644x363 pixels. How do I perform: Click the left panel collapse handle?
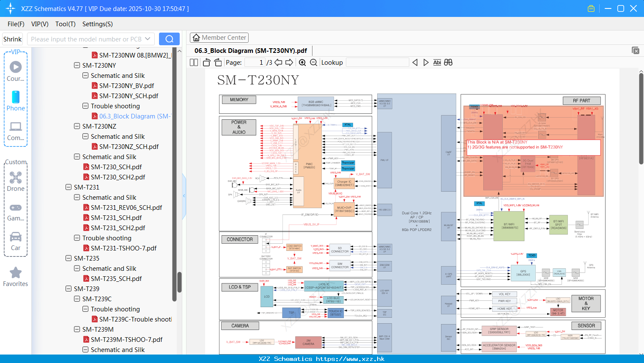click(184, 195)
